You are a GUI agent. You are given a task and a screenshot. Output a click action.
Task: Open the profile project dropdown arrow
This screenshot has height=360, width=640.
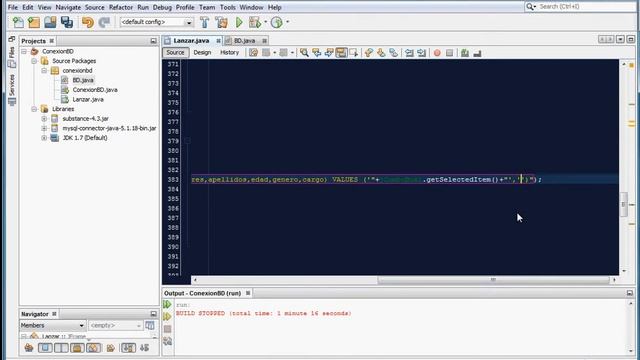tap(287, 22)
